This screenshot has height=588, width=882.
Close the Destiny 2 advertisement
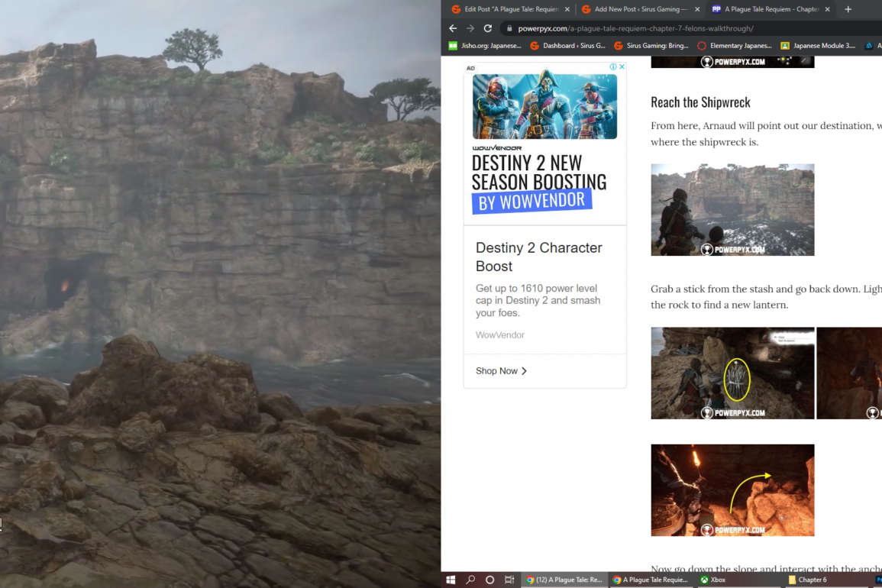pyautogui.click(x=622, y=67)
